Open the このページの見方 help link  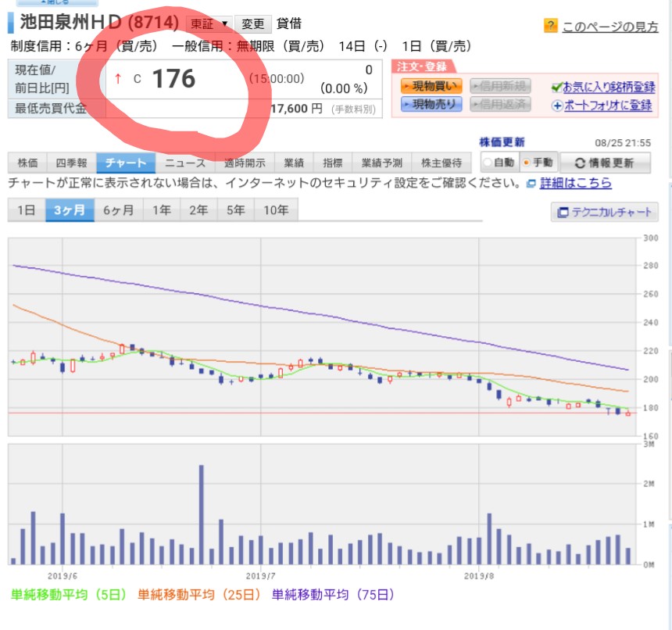point(609,27)
